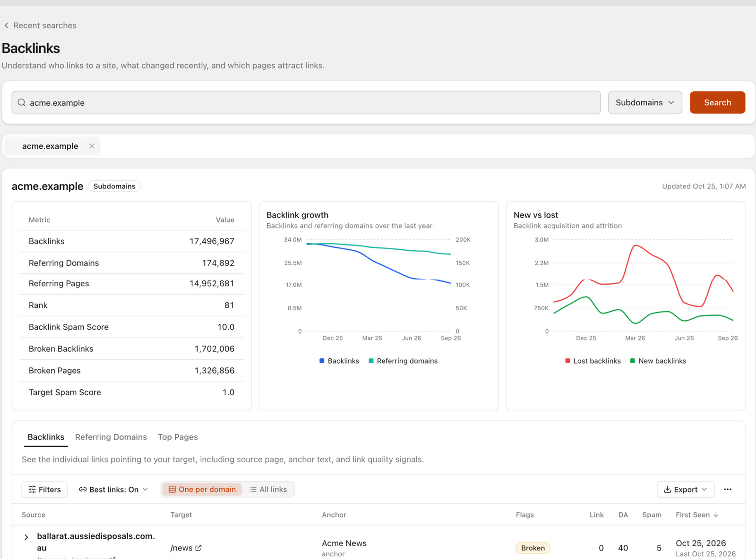Click the Backlinks value 17,496,967

tap(212, 241)
